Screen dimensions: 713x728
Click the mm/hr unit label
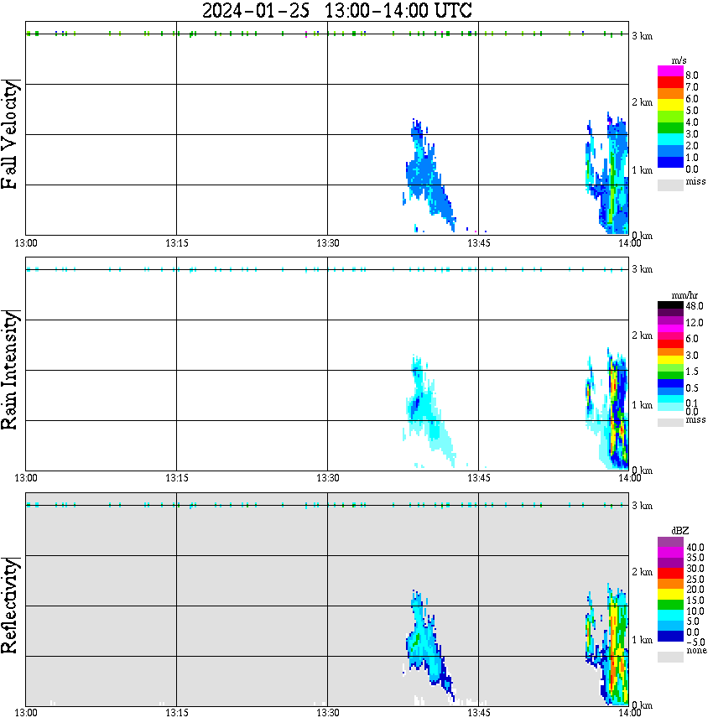pos(684,296)
